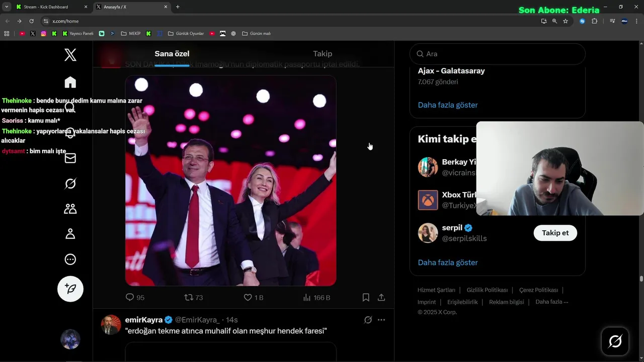The width and height of the screenshot is (644, 362).
Task: Open Hizmet Şartları footer link
Action: click(436, 290)
